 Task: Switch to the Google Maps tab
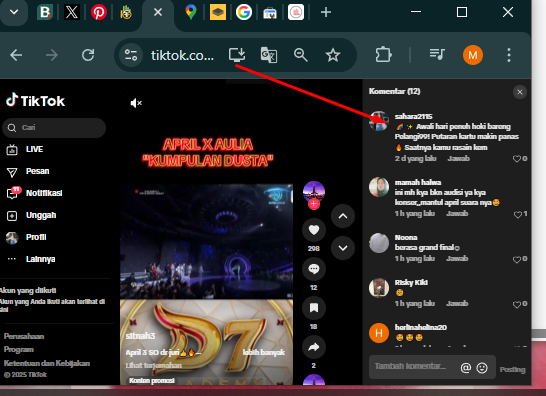point(190,12)
